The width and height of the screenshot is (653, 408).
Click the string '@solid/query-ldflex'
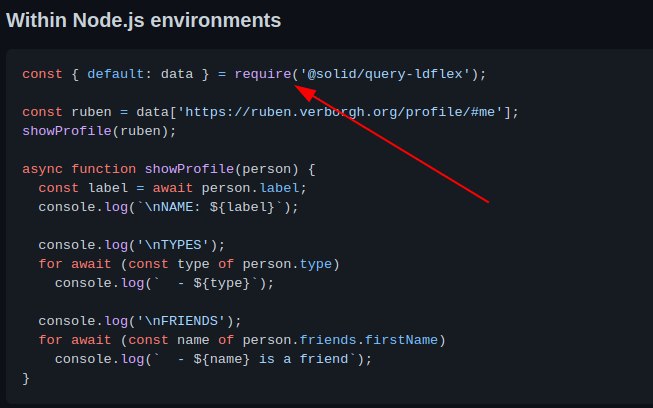pyautogui.click(x=385, y=74)
